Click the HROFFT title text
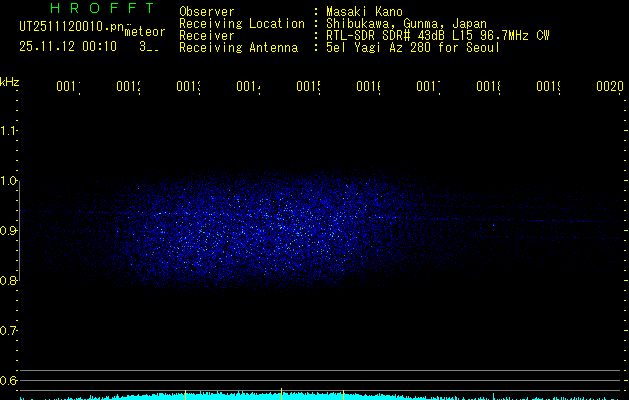The width and height of the screenshot is (629, 400). click(x=88, y=10)
